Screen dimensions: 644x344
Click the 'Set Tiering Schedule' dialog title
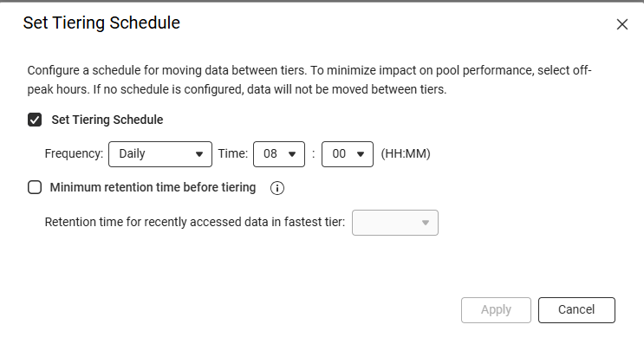click(x=101, y=23)
